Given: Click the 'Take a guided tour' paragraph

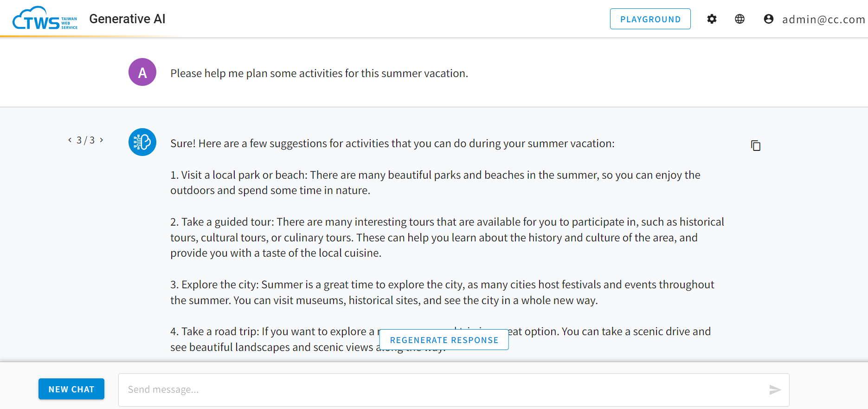Looking at the screenshot, I should pos(447,237).
